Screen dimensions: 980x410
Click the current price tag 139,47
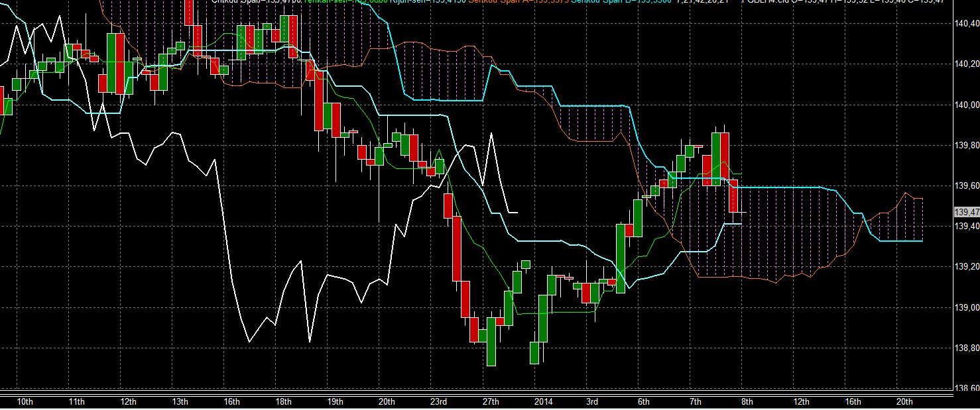coord(966,212)
